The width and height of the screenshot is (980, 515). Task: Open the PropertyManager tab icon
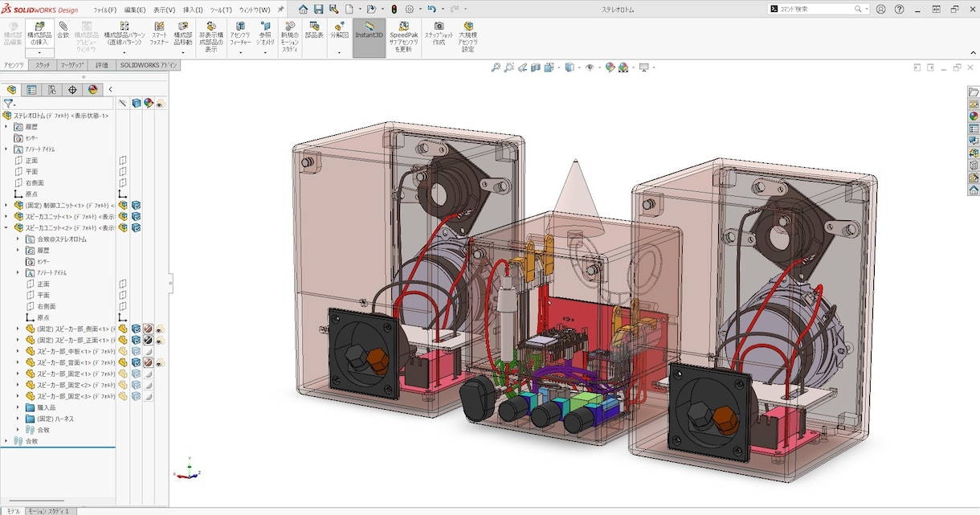coord(31,89)
